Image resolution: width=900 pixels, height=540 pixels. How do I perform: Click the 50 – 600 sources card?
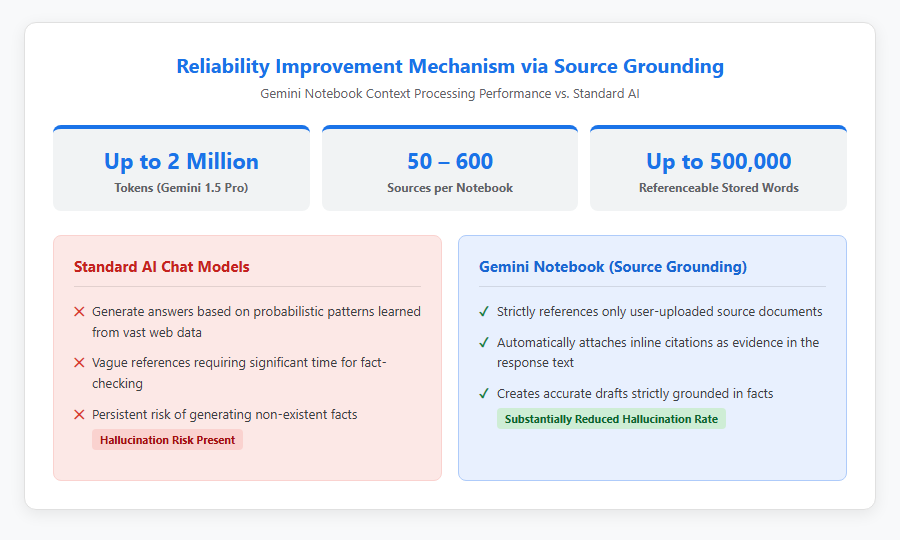coord(450,168)
